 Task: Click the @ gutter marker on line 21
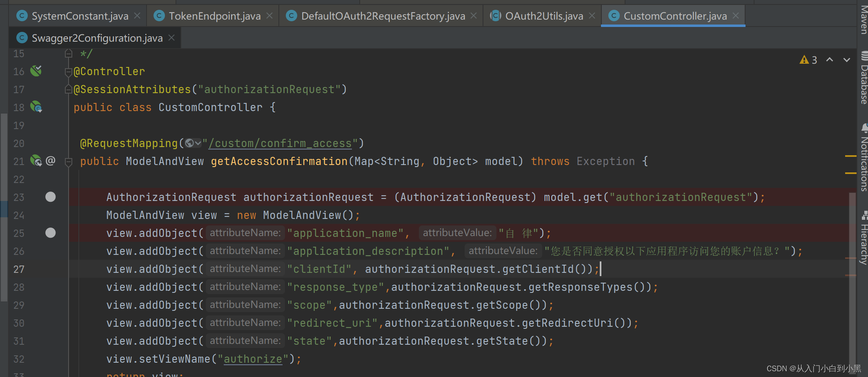pyautogui.click(x=50, y=161)
